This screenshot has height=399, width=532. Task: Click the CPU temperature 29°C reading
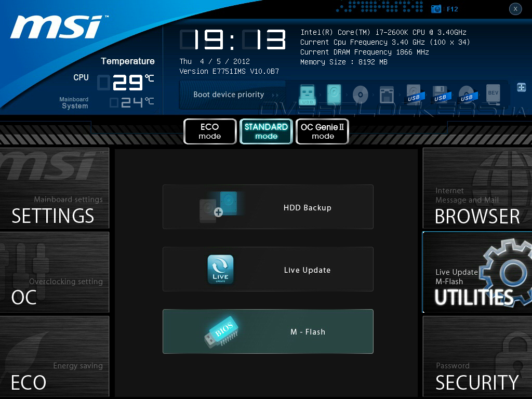tap(126, 83)
